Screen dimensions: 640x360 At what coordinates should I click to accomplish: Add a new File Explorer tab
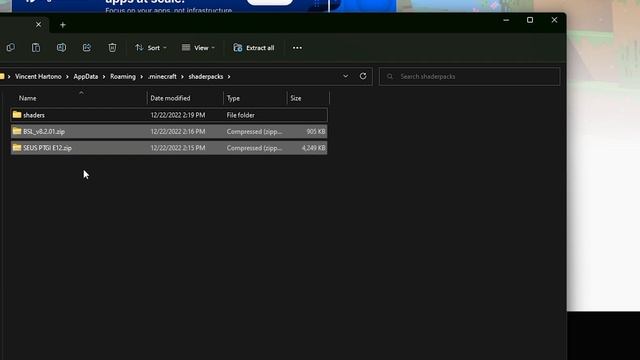(63, 25)
